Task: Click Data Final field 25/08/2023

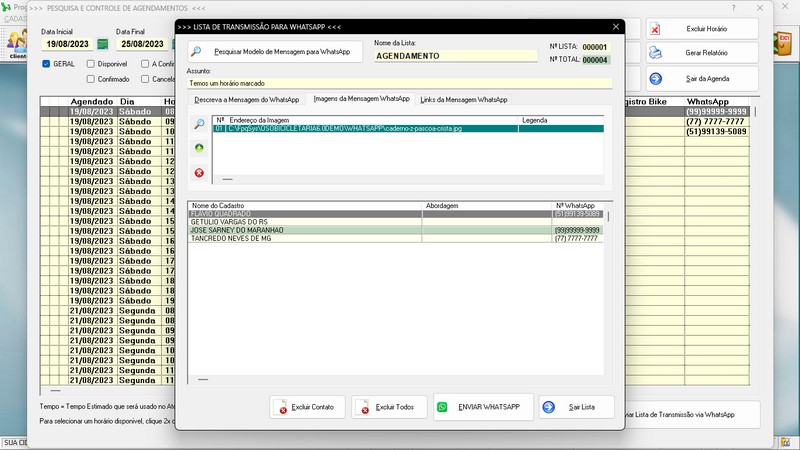Action: point(142,44)
